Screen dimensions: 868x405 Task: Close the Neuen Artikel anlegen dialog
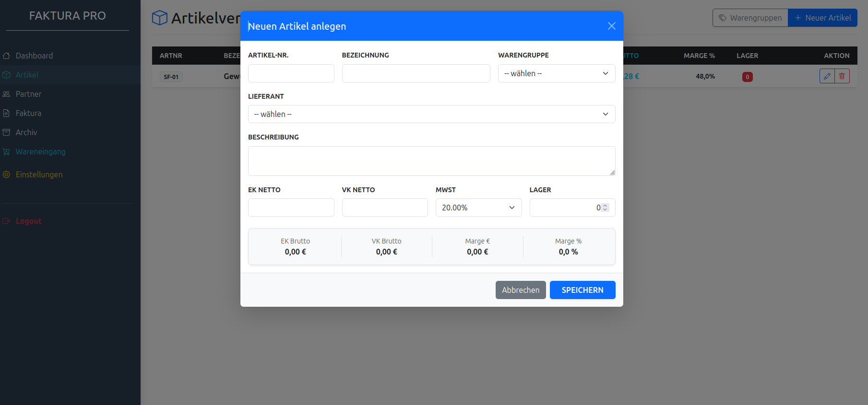tap(611, 26)
